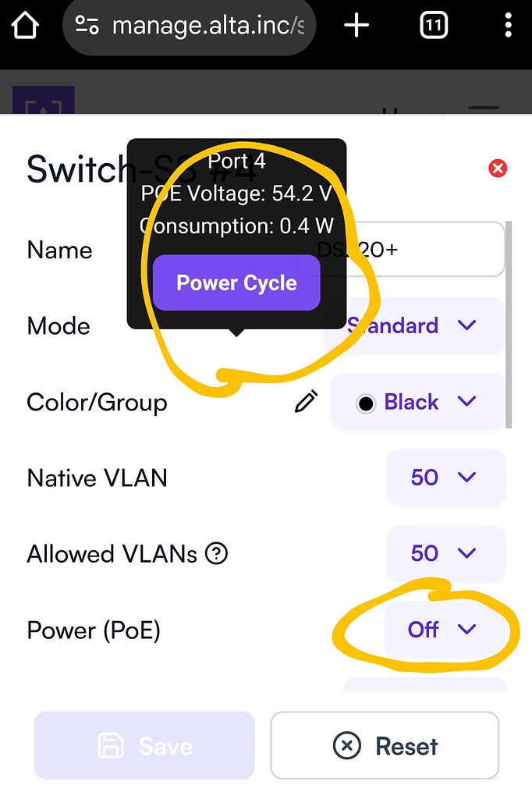532x799 pixels.
Task: Expand the Native VLAN dropdown showing 50
Action: 445,478
